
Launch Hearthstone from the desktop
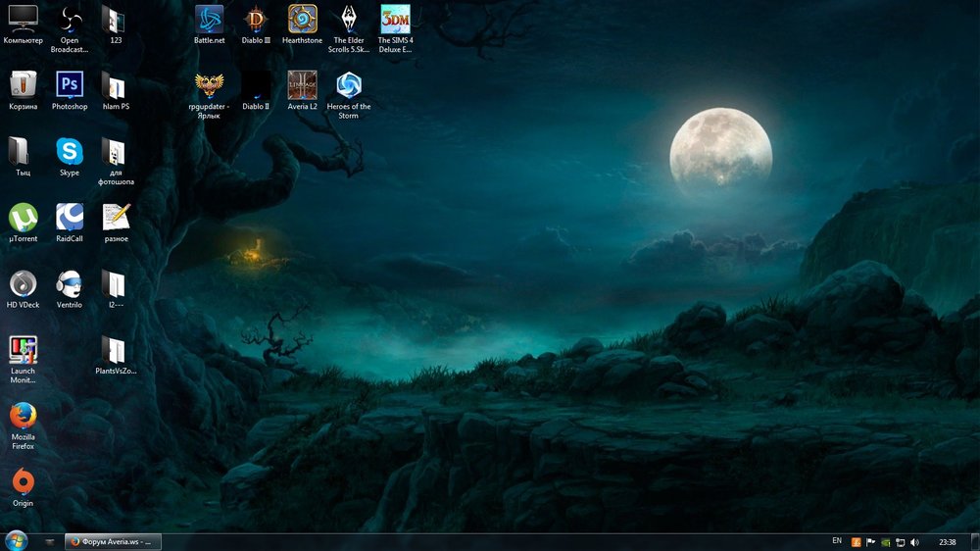302,20
